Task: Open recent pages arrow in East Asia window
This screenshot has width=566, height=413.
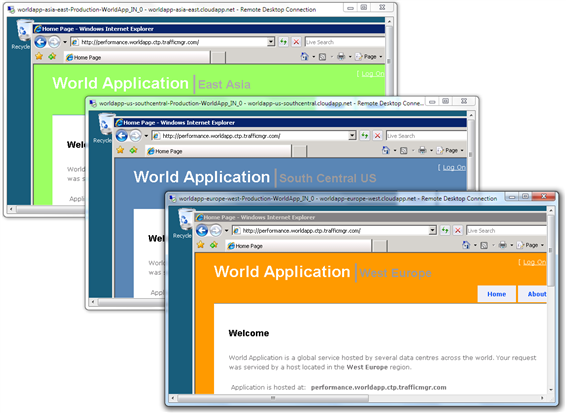Action: coord(65,42)
